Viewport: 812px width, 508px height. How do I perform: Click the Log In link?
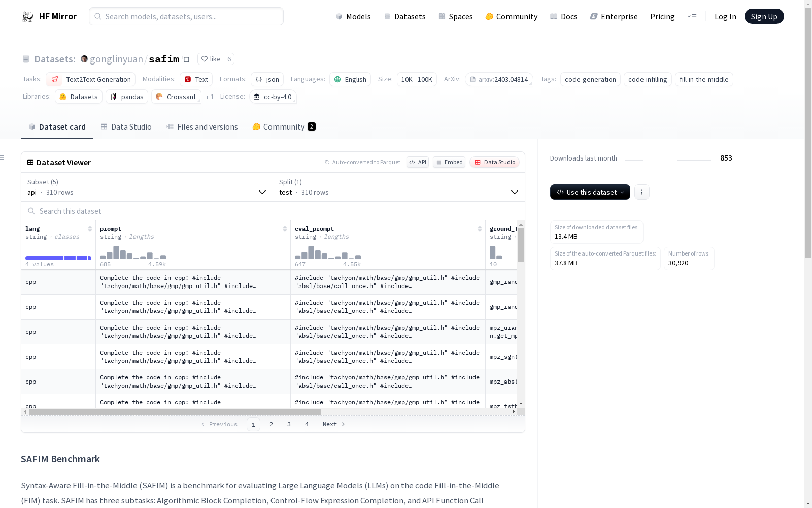(x=725, y=16)
